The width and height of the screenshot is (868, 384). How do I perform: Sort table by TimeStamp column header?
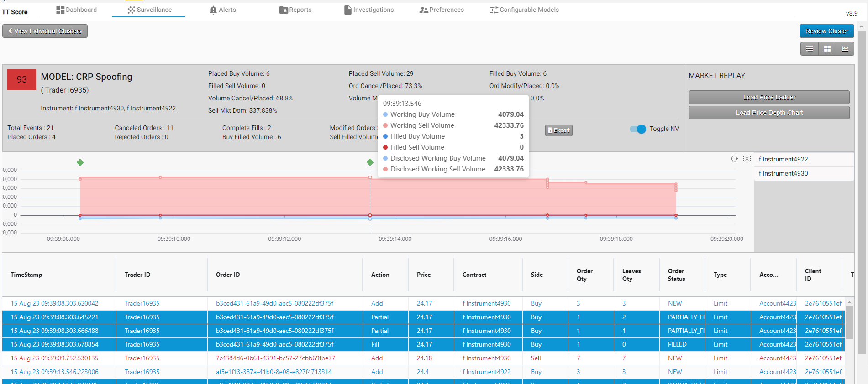coord(26,275)
